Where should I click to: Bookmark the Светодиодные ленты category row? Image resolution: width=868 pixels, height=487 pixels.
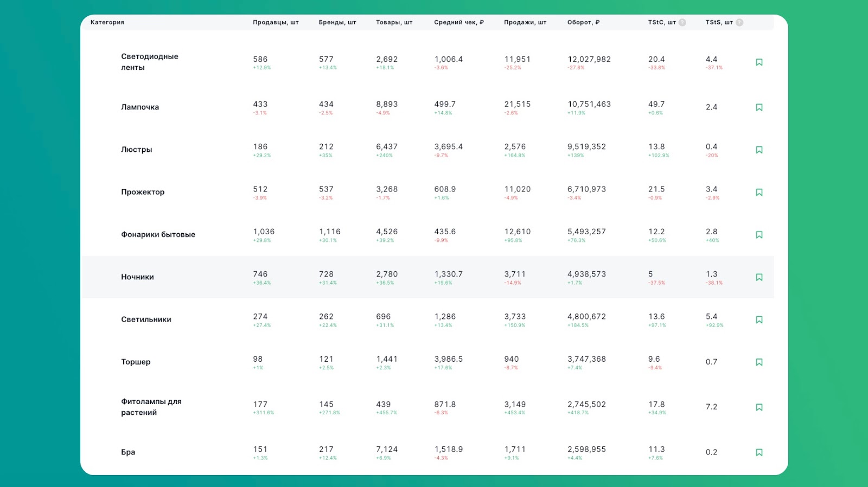[x=759, y=62]
